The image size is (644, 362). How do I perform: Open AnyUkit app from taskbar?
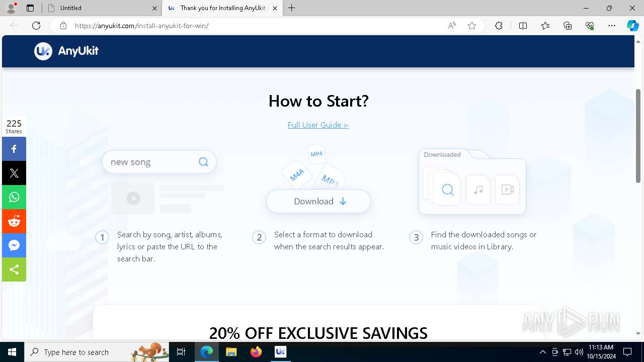[281, 352]
